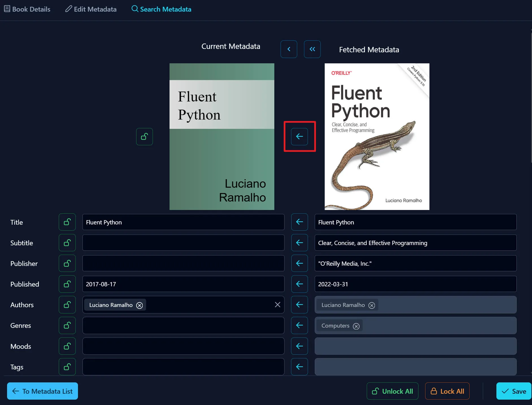Remove Computers genre tag from fetched
532x405 pixels.
coord(356,326)
